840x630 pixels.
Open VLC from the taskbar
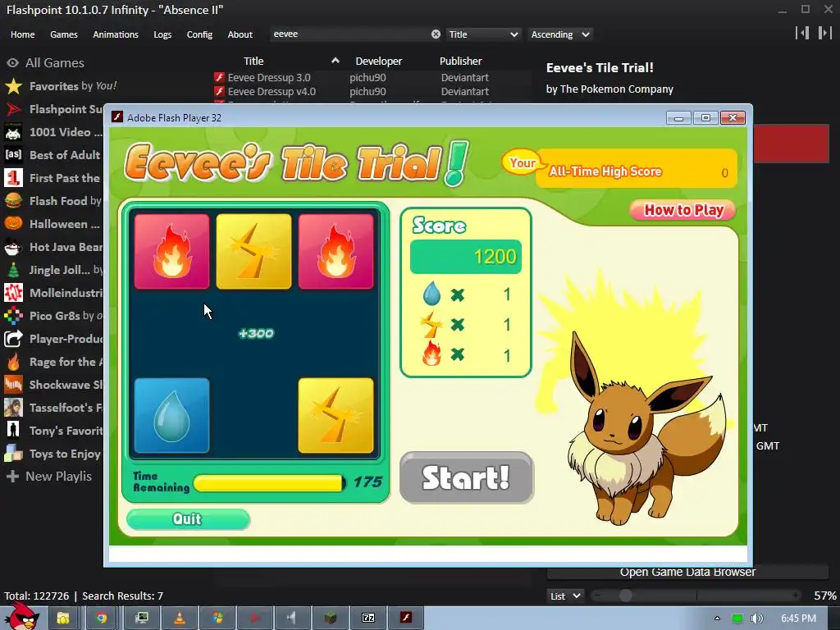point(180,619)
